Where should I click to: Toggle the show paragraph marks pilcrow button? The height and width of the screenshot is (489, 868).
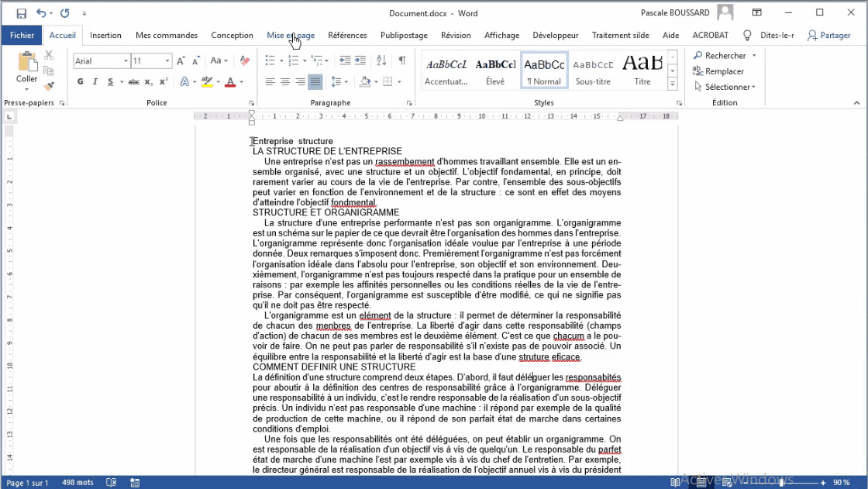402,60
